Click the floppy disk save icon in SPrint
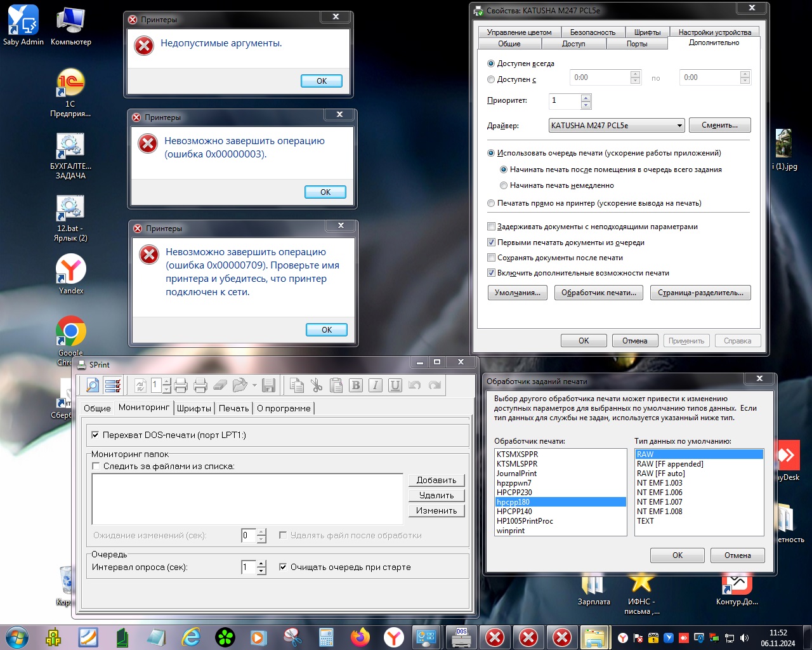This screenshot has height=650, width=812. [x=268, y=385]
